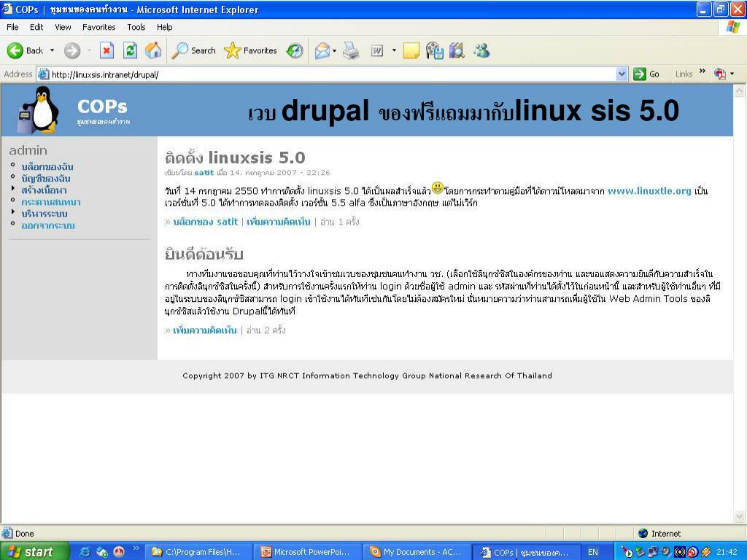
Task: Click the Forward navigation arrow
Action: [x=72, y=50]
